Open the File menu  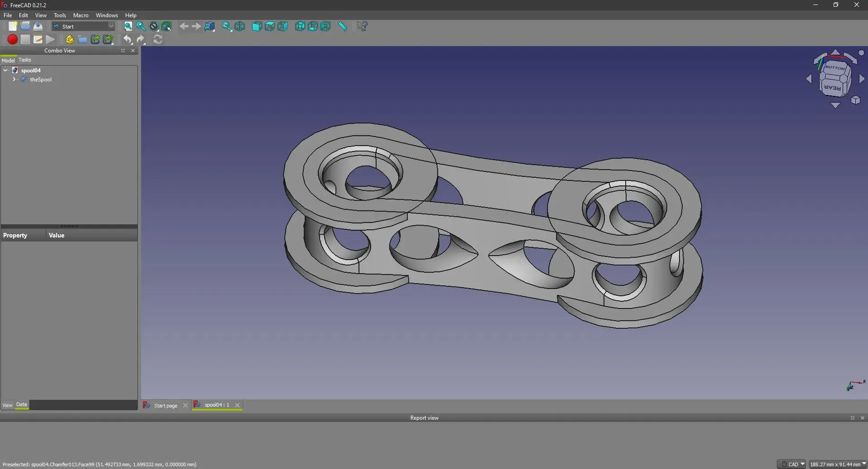8,15
